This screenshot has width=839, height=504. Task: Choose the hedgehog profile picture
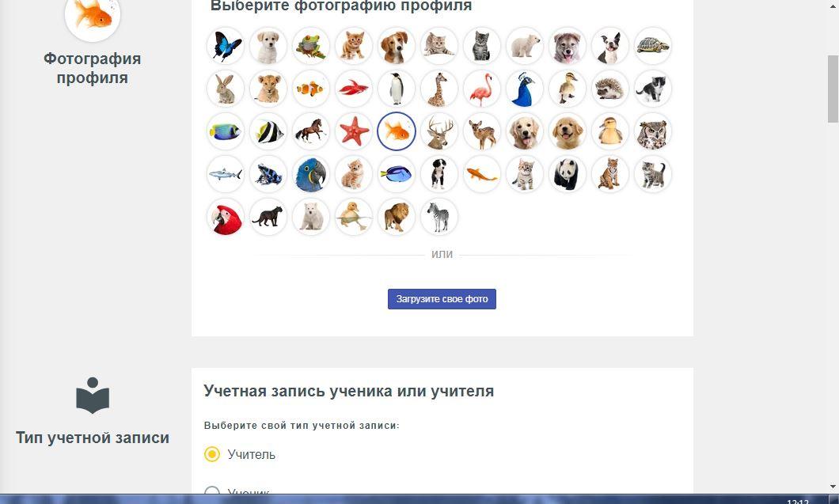(x=610, y=89)
